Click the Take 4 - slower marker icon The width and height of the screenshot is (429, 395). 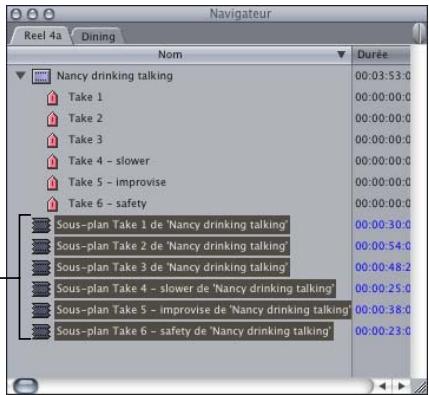point(52,162)
